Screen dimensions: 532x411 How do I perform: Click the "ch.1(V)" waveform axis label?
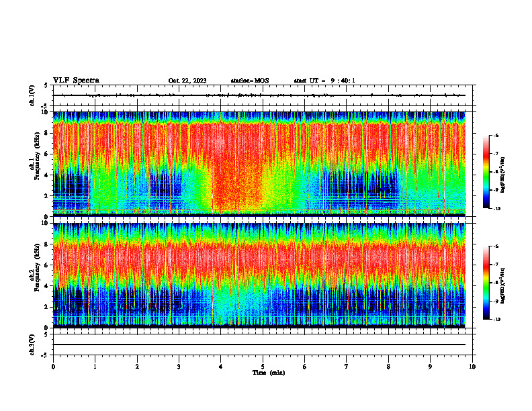(32, 95)
